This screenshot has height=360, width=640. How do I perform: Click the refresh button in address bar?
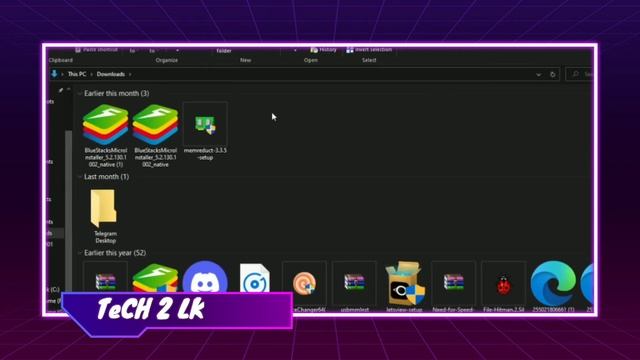[x=553, y=74]
